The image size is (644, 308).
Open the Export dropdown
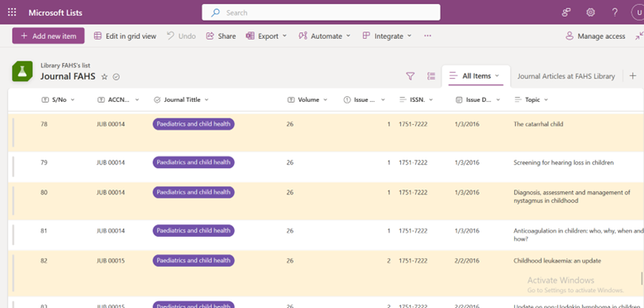pyautogui.click(x=266, y=36)
